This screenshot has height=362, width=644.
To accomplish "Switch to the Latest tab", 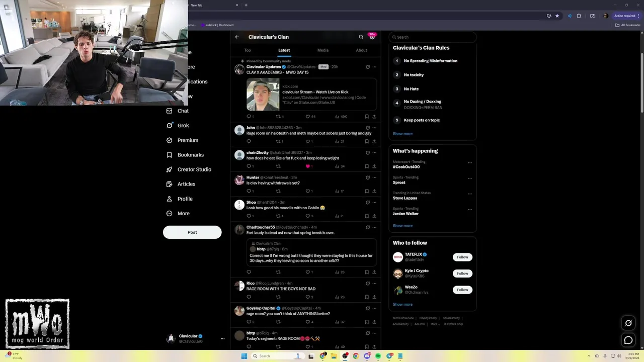I will 284,50.
